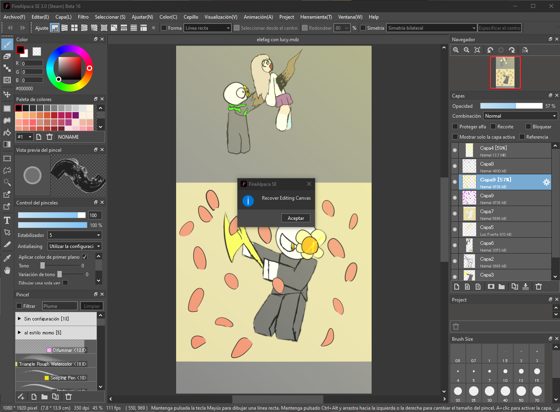Delete layer with Capas trash icon
This screenshot has height=412, width=560.
[x=539, y=286]
